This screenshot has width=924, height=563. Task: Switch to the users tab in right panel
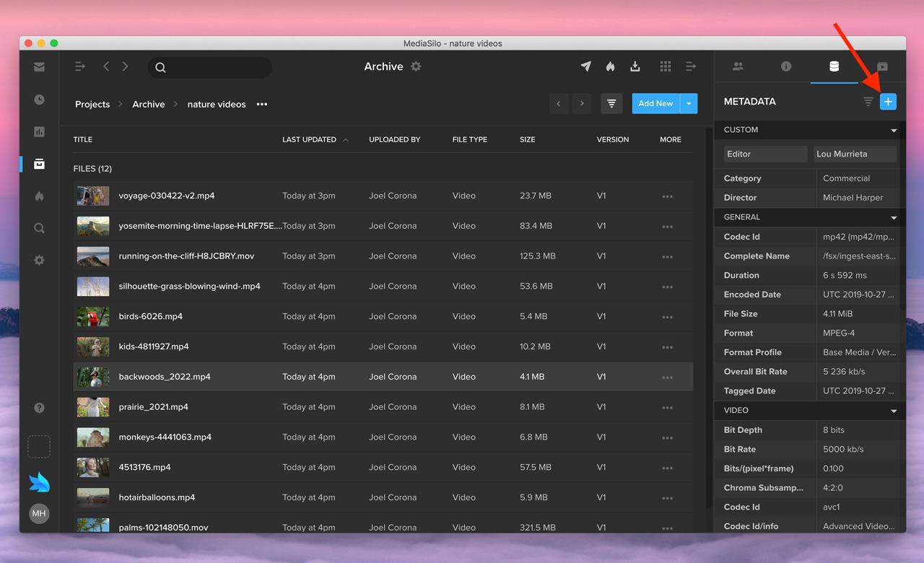coord(738,66)
